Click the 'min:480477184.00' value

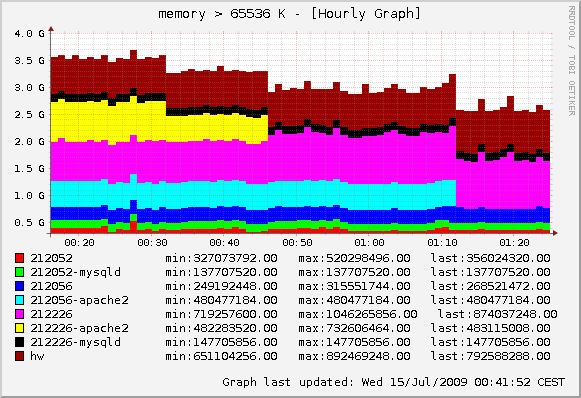[x=221, y=300]
